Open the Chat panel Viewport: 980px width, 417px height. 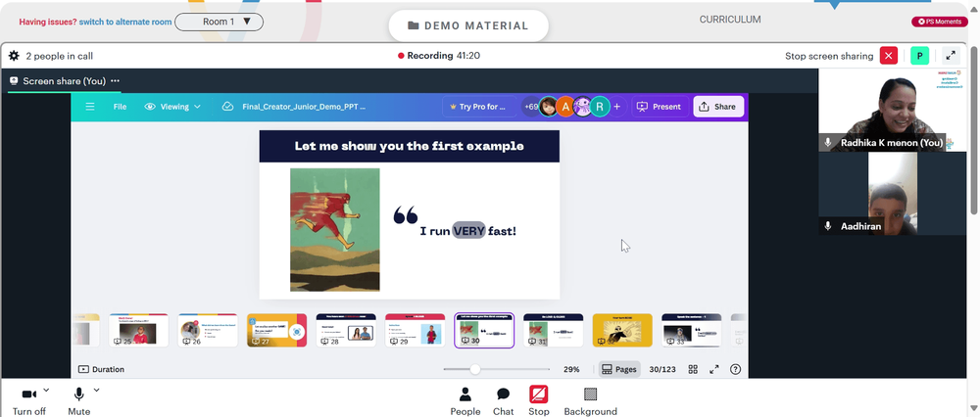point(503,401)
